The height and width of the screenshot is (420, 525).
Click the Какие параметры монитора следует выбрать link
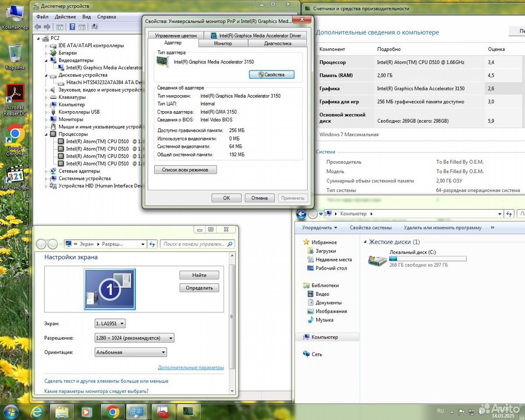[x=96, y=391]
